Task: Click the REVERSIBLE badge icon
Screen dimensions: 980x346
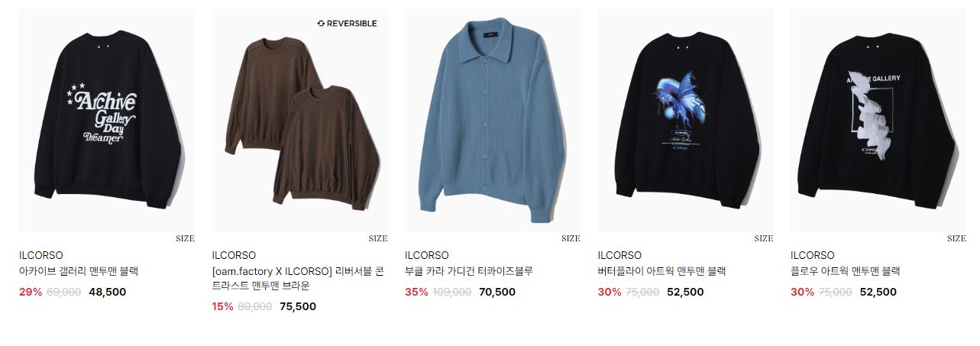Action: pos(321,24)
